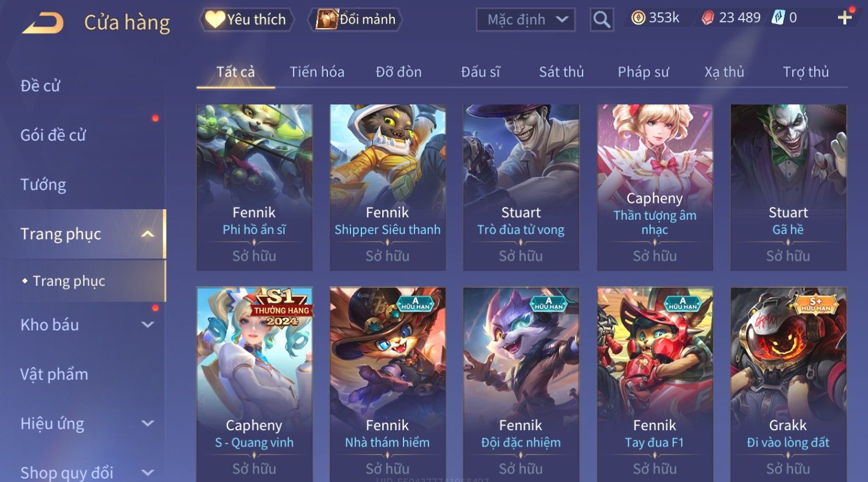
Task: Expand the Kho báu sidebar section
Action: (x=148, y=325)
